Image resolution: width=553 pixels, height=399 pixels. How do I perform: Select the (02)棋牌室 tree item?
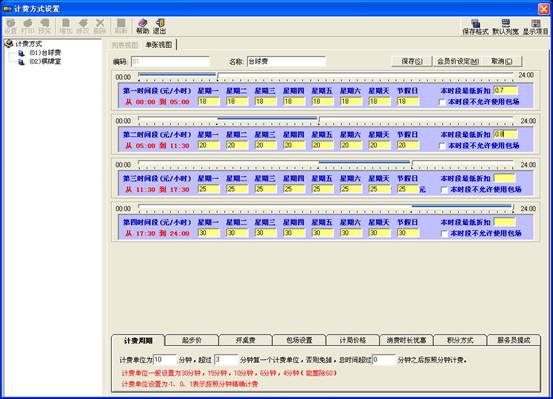(45, 61)
